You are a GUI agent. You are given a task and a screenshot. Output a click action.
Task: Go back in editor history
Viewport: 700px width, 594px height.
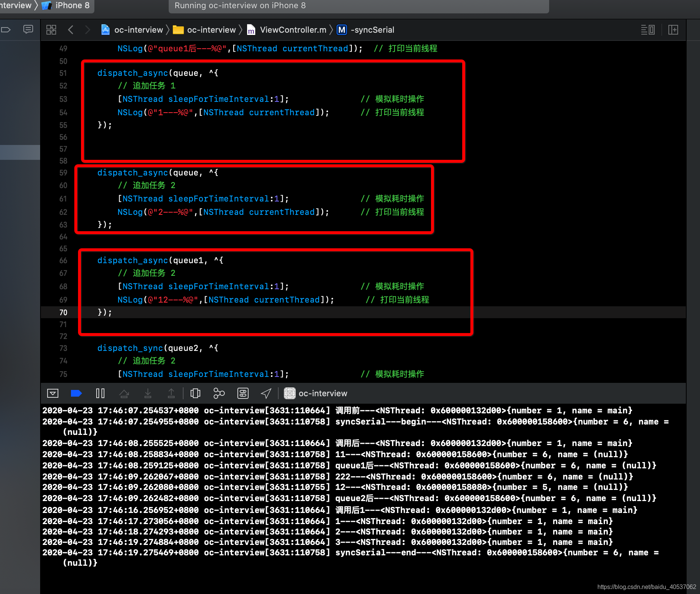click(x=71, y=30)
